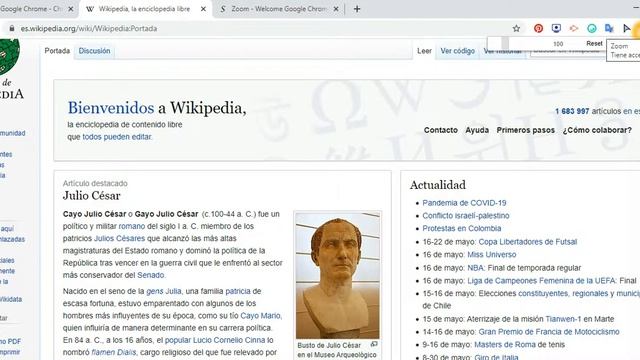The height and width of the screenshot is (360, 640).
Task: Open the Julio César bust image
Action: [x=338, y=276]
